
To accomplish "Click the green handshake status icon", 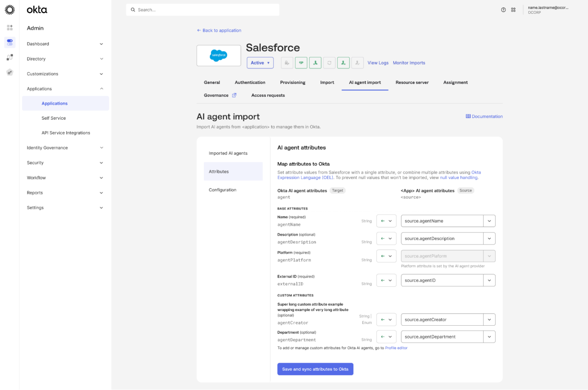I will (301, 63).
